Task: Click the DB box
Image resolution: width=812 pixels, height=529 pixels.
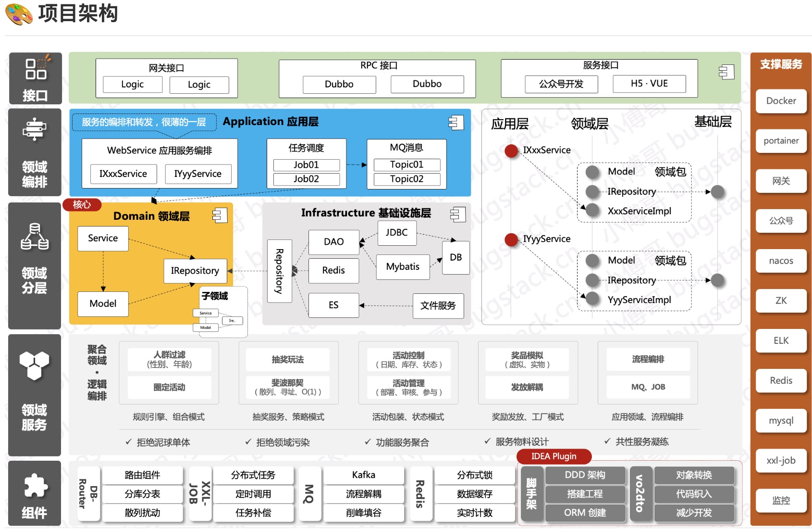Action: coord(456,257)
